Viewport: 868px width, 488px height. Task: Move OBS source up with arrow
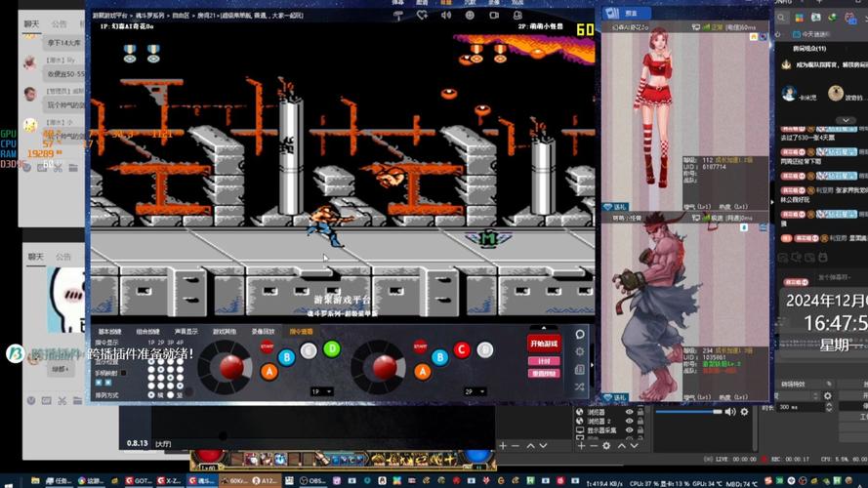622,445
